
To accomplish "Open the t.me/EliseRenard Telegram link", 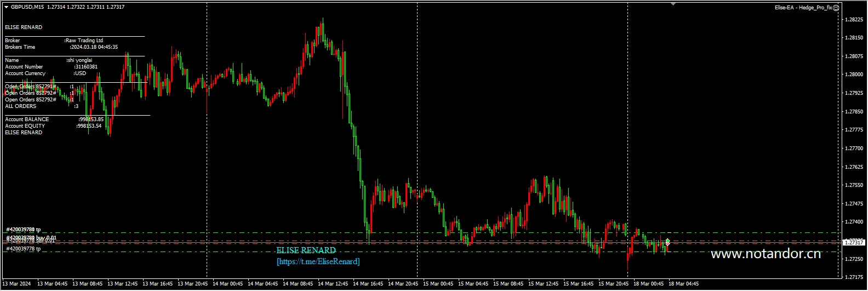I will tap(318, 262).
